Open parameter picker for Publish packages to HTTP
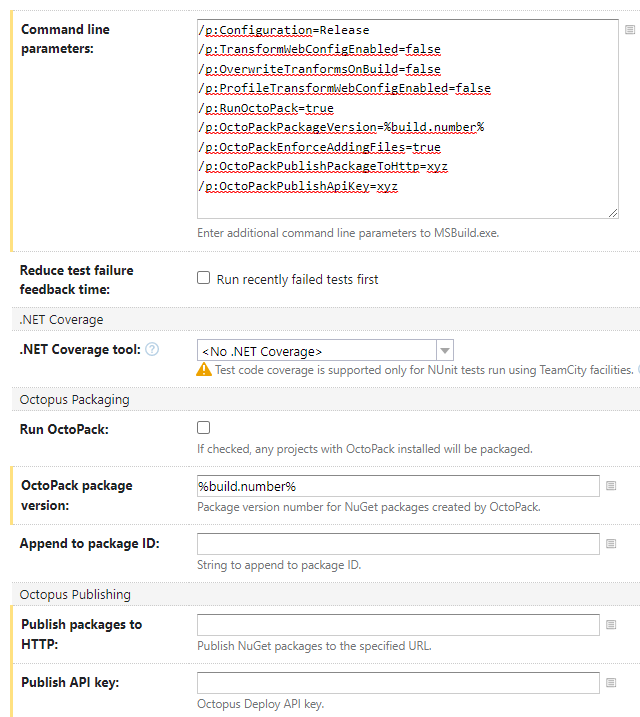This screenshot has height=717, width=640. [x=611, y=625]
